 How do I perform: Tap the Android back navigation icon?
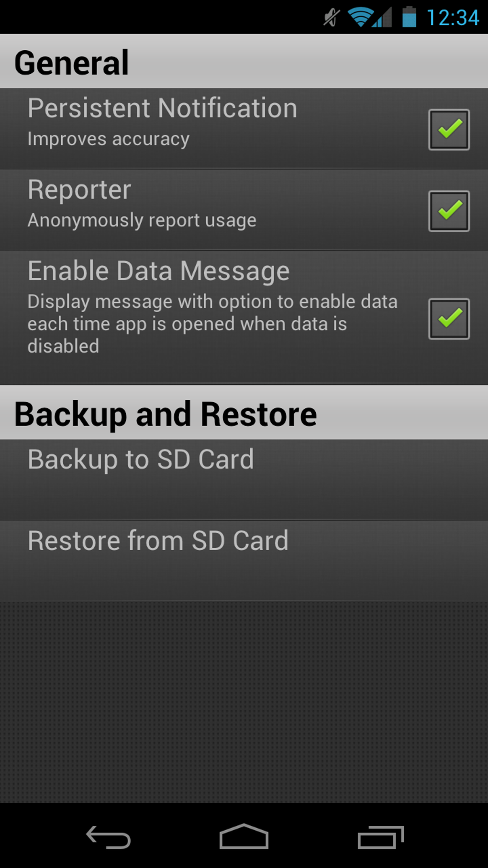coord(108,837)
